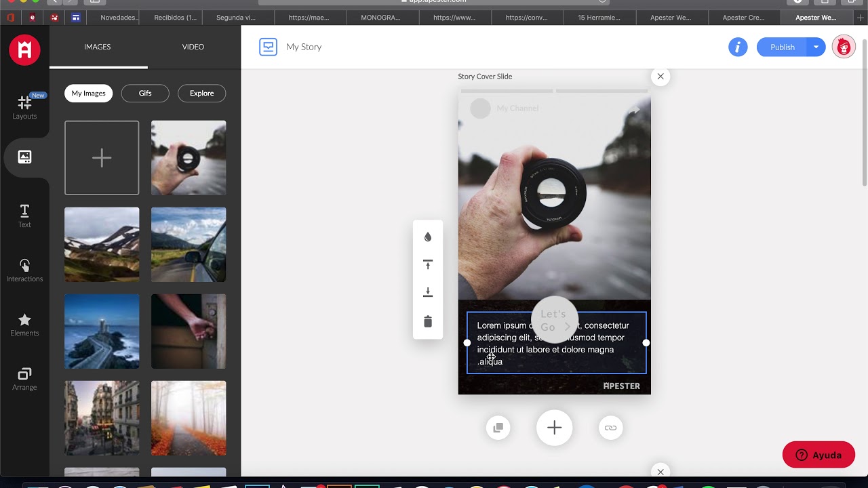The image size is (868, 488).
Task: Click the Publish button
Action: [782, 47]
